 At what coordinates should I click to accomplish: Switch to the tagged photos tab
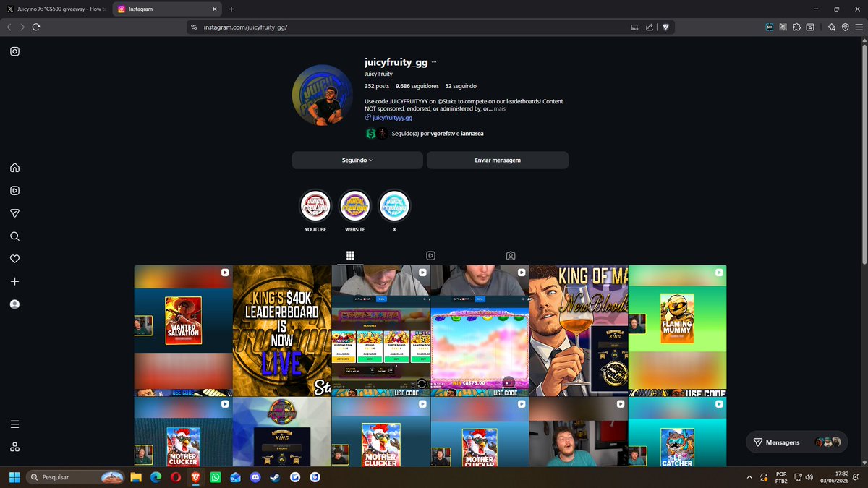(x=511, y=256)
